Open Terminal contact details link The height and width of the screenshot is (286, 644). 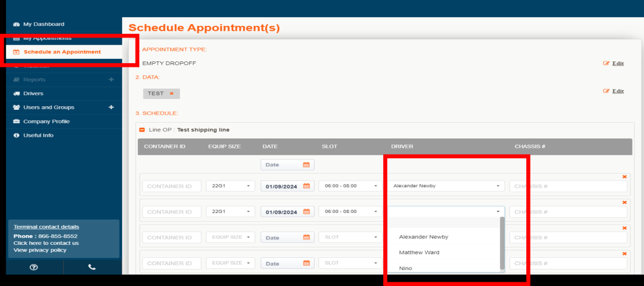click(47, 227)
